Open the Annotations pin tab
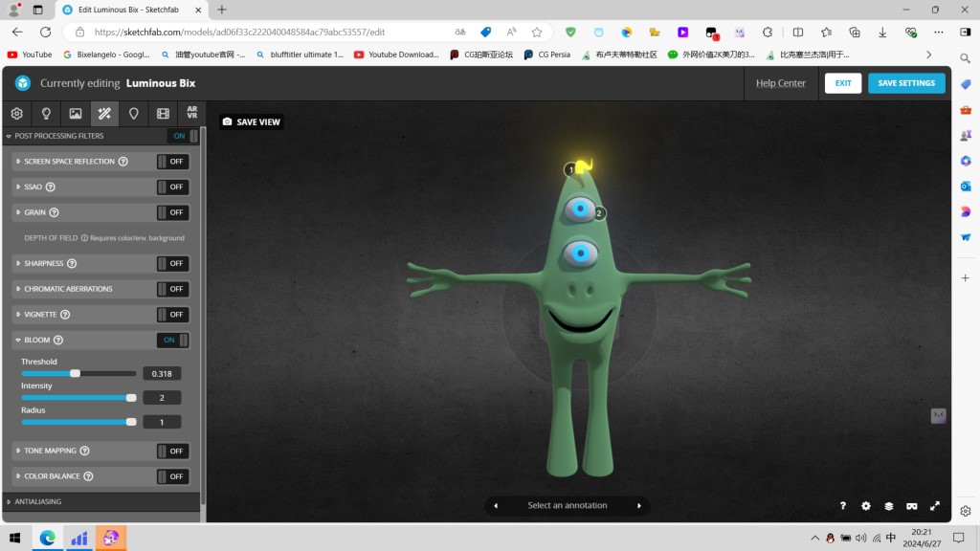This screenshot has width=980, height=551. pos(134,114)
